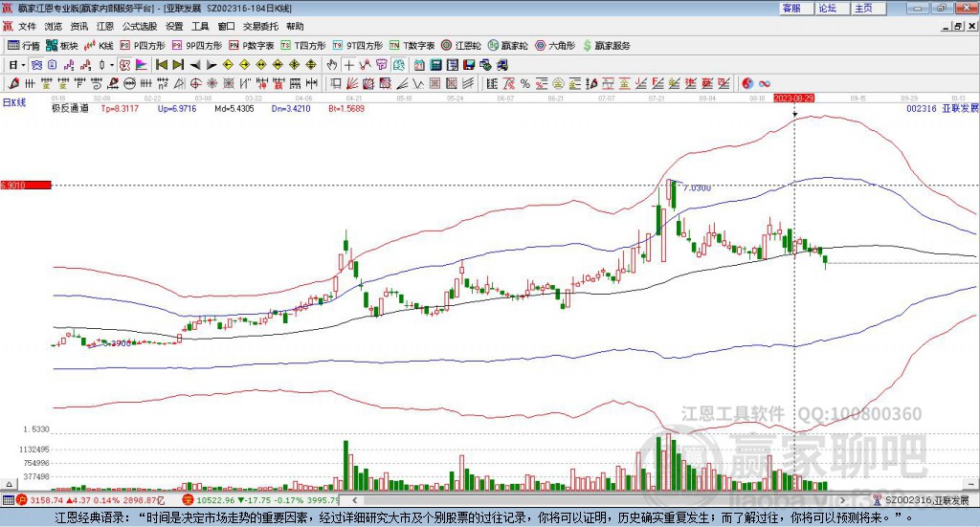Select the percent sign % tool
Image resolution: width=980 pixels, height=527 pixels.
(525, 83)
